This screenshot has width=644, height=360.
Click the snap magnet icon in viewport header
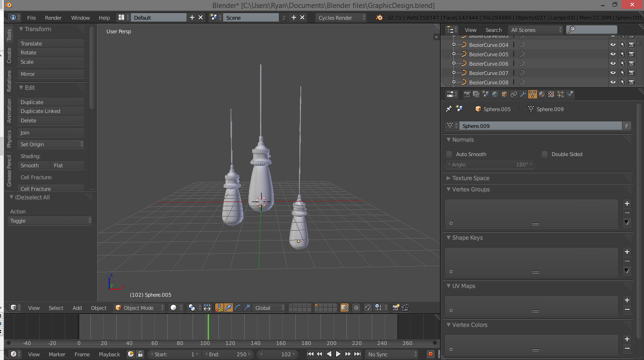367,307
